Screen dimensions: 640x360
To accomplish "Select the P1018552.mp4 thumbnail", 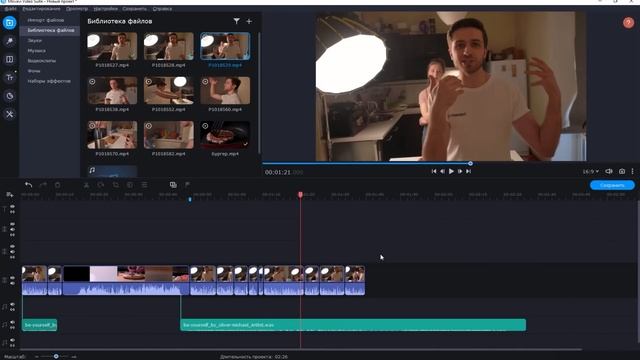I will coord(169,91).
